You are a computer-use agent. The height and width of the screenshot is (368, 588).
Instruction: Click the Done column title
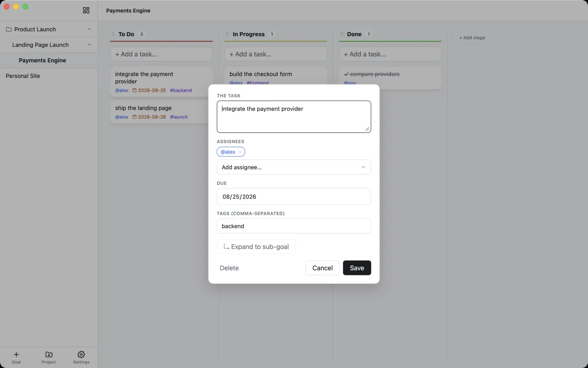pos(354,34)
